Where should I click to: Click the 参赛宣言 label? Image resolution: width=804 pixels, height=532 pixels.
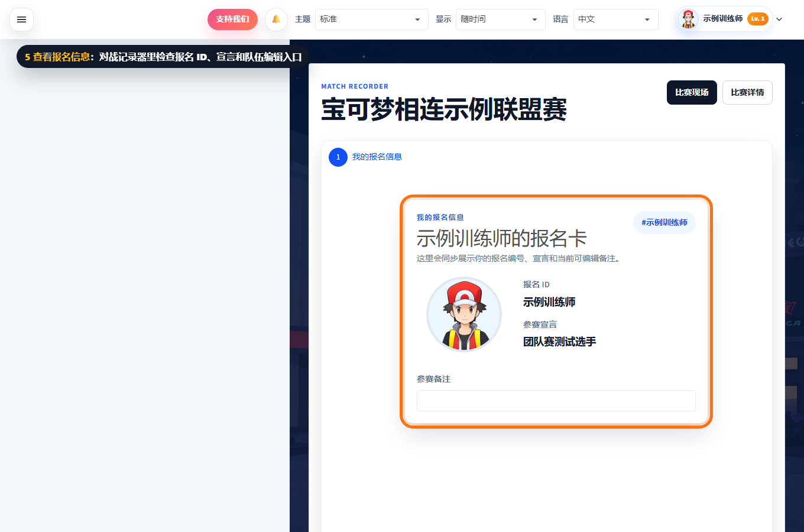[x=540, y=325]
